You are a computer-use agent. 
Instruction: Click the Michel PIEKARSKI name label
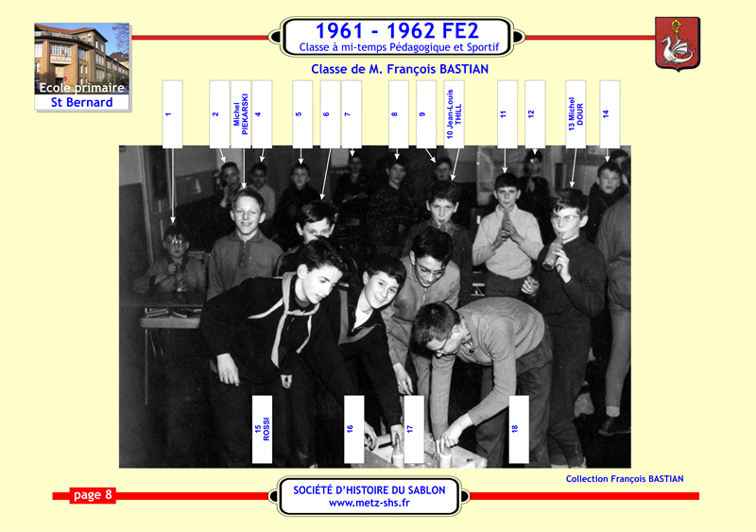click(241, 114)
